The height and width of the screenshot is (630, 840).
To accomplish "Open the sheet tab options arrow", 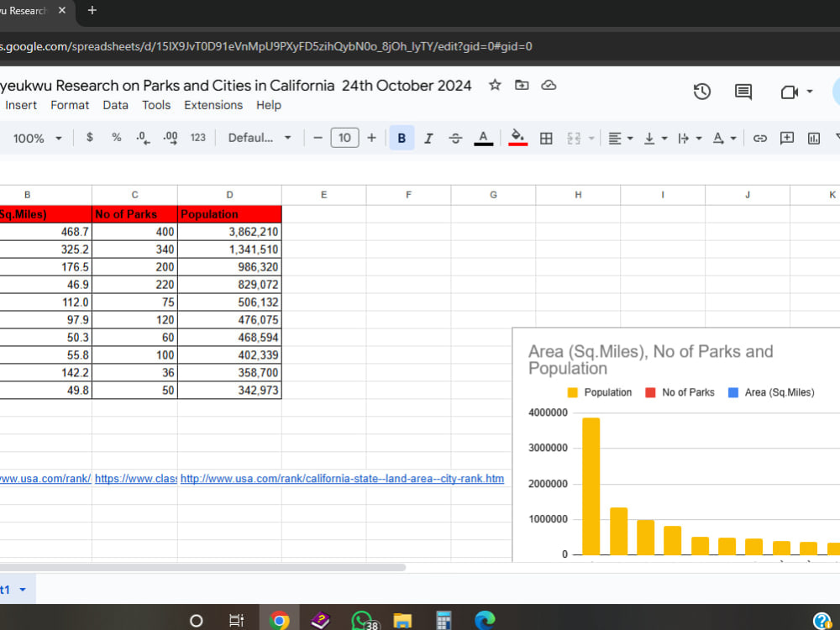I will point(23,590).
